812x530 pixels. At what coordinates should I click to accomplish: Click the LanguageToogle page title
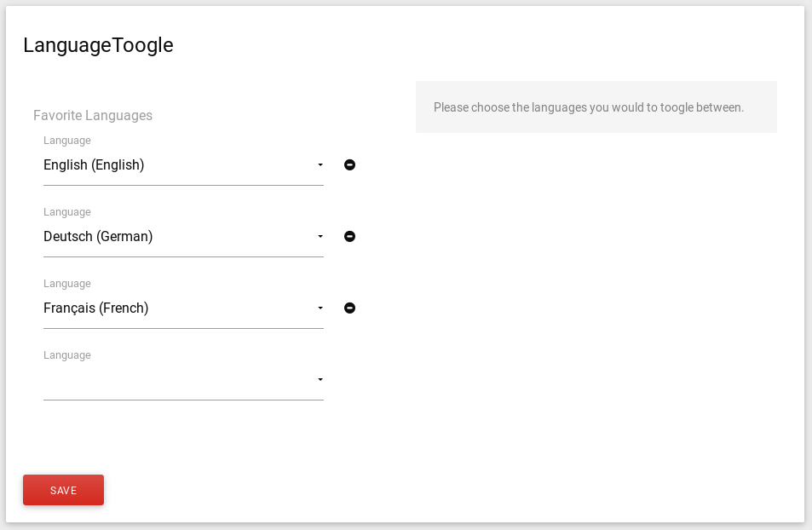[98, 46]
